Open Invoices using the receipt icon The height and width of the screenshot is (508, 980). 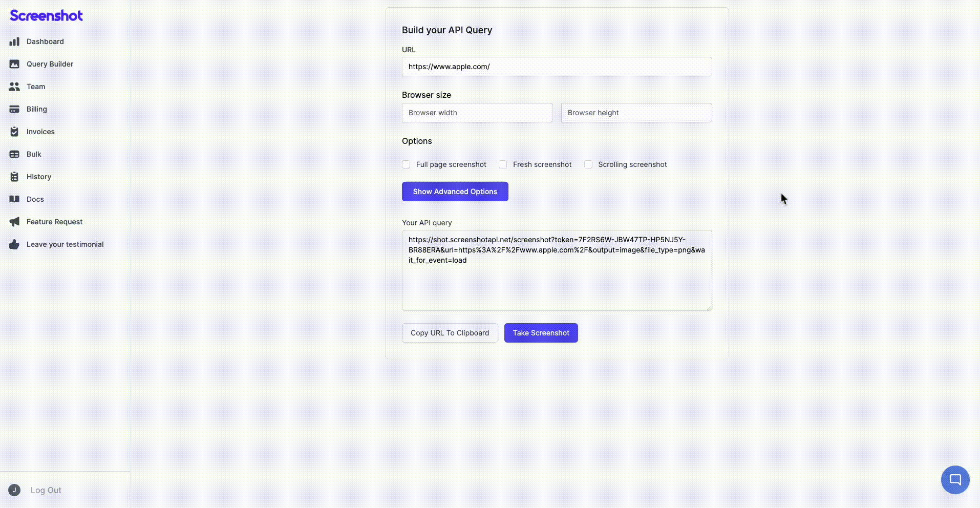click(14, 132)
